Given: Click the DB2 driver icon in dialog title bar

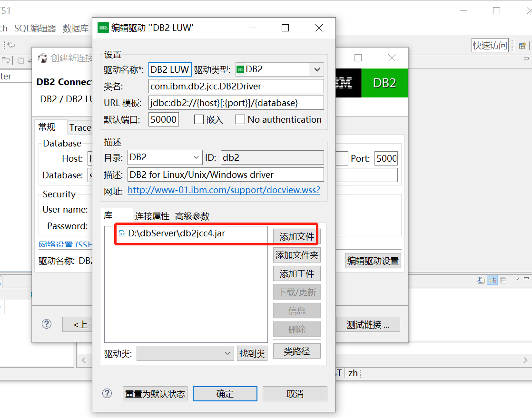Looking at the screenshot, I should click(103, 27).
